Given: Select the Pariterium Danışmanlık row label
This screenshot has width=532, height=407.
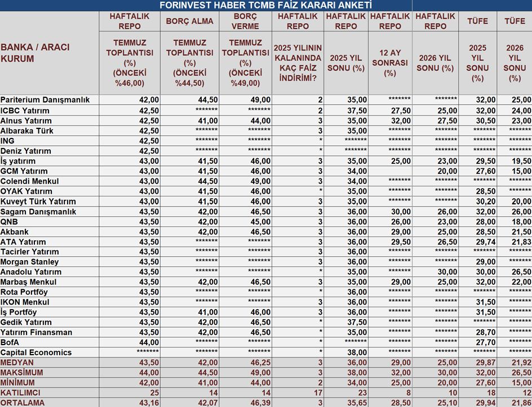Looking at the screenshot, I should tap(45, 100).
